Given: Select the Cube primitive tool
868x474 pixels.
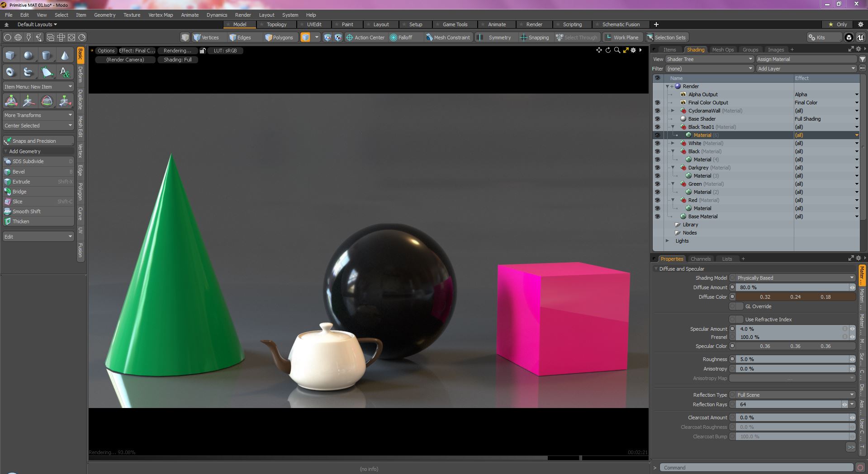Looking at the screenshot, I should tap(10, 56).
